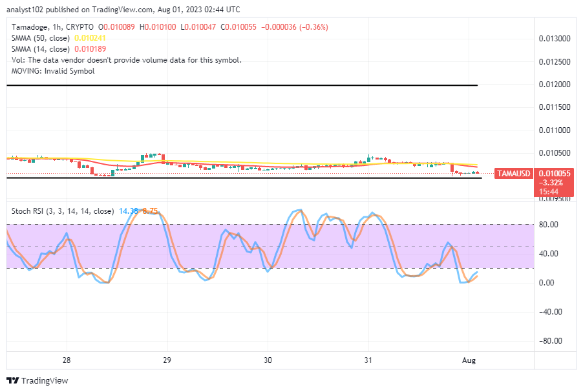
Task: Click the -0.000036 (-0.36%) change value
Action: click(295, 27)
